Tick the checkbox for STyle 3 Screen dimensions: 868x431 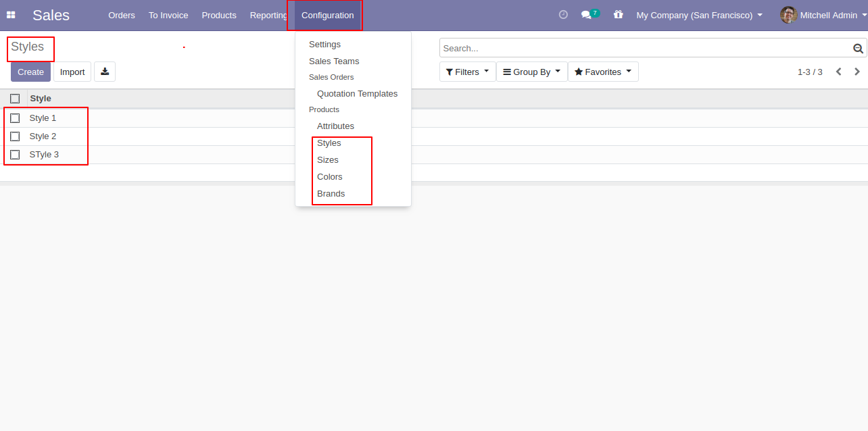[x=15, y=155]
